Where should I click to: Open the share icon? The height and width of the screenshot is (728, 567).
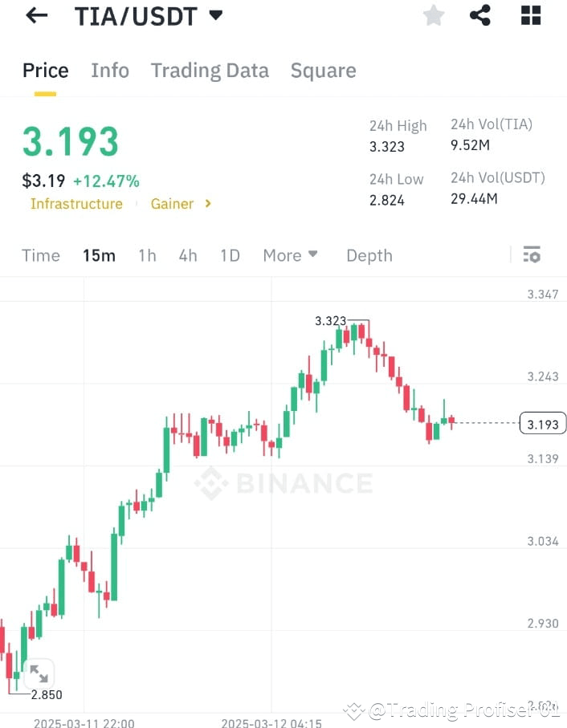coord(480,14)
